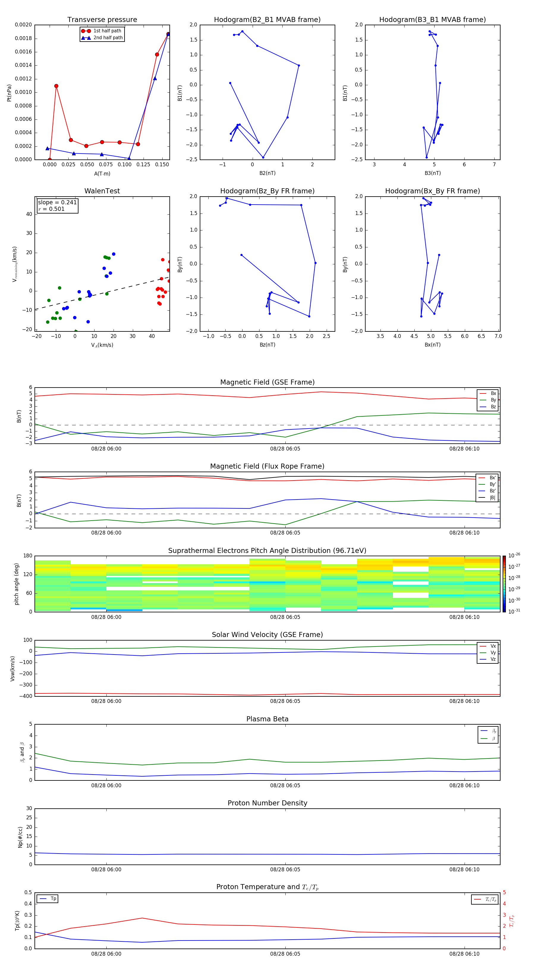This screenshot has width=535, height=980.
Task: Click 'Suprathermal Electrons Pitch Angle Distribution' title
Action: point(267,551)
